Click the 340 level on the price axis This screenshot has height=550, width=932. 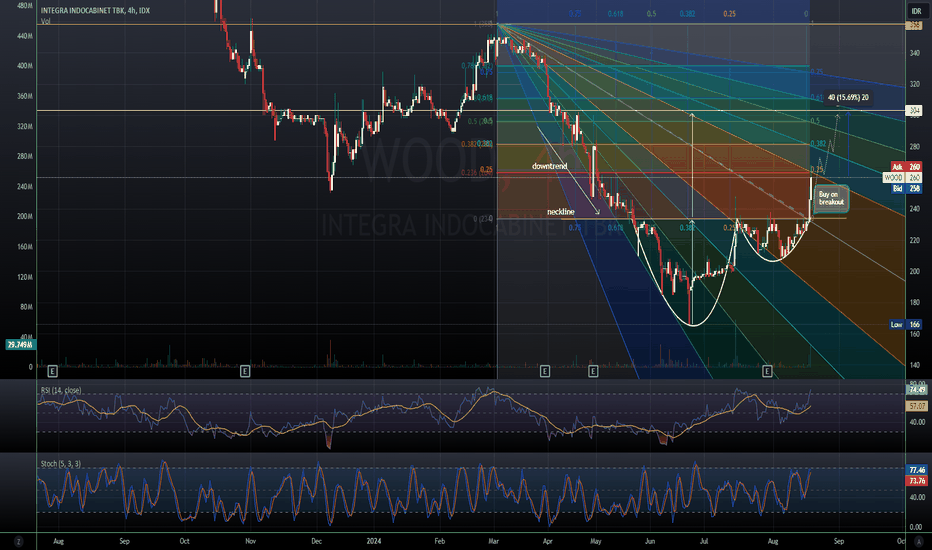914,54
